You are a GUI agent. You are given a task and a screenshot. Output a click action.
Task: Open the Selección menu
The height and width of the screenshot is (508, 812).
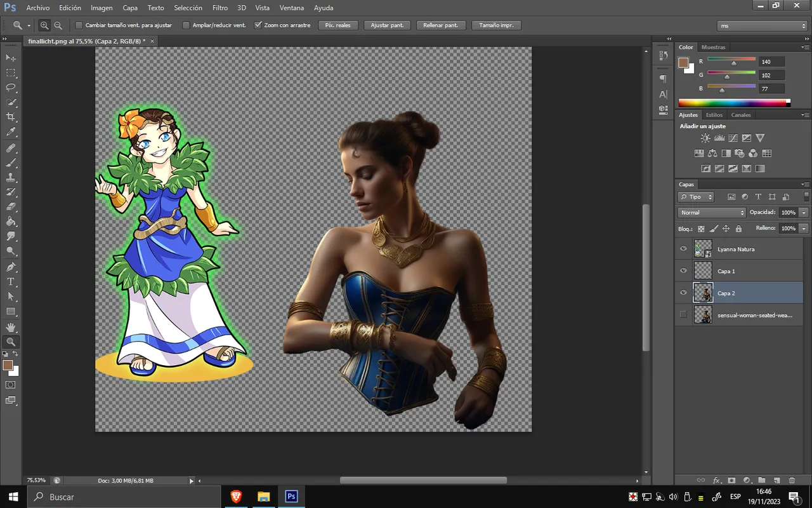click(x=188, y=8)
